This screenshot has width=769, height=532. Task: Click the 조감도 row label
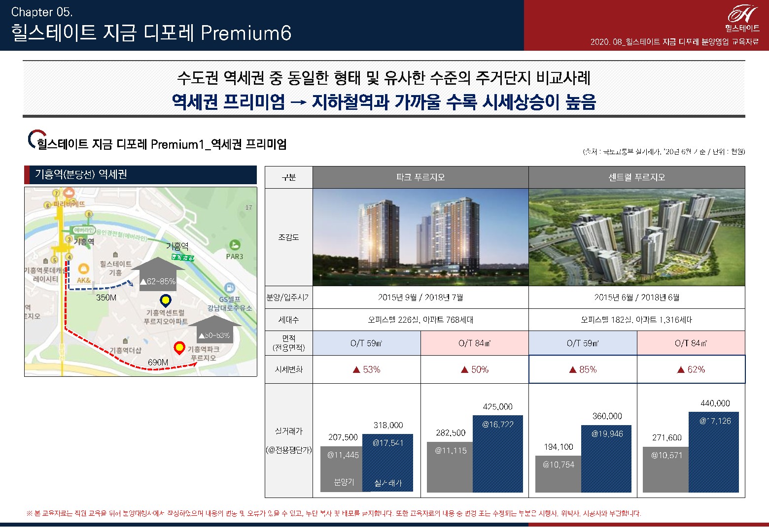(288, 237)
